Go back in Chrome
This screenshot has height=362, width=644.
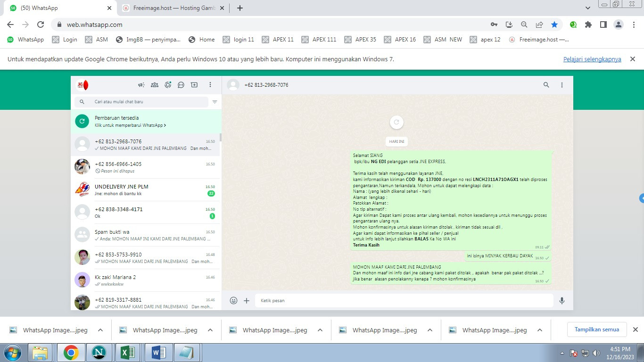coord(10,25)
